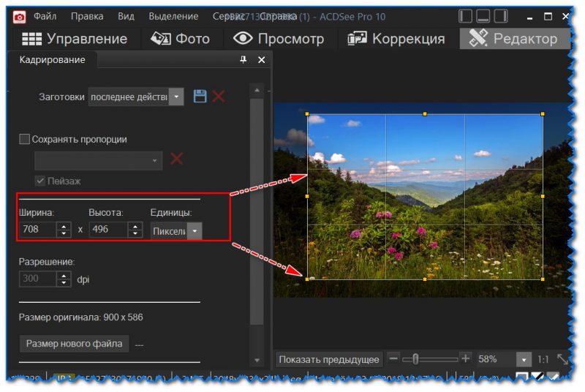The image size is (585, 392).
Task: Open the Заготовки presets dropdown
Action: coord(175,97)
